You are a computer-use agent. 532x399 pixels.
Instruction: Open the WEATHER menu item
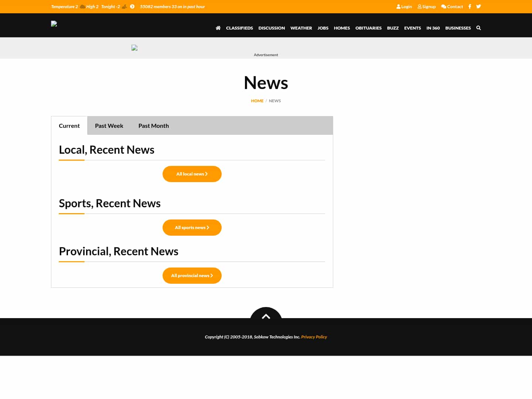(301, 28)
